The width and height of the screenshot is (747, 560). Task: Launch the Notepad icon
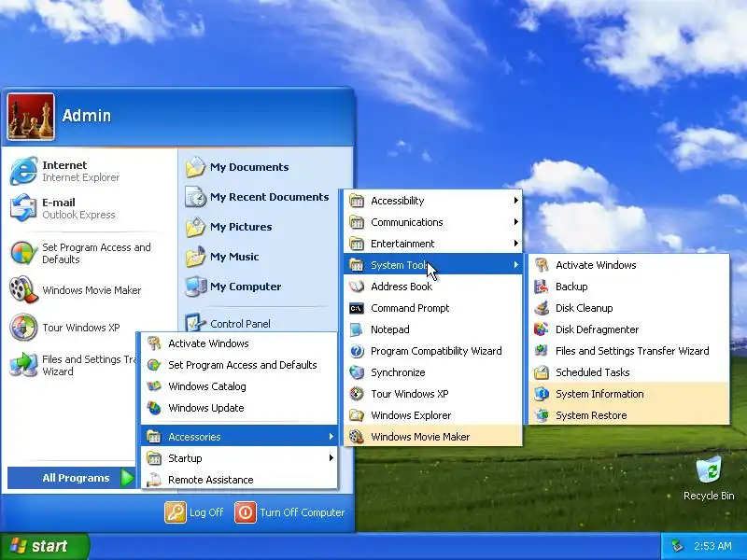click(357, 329)
